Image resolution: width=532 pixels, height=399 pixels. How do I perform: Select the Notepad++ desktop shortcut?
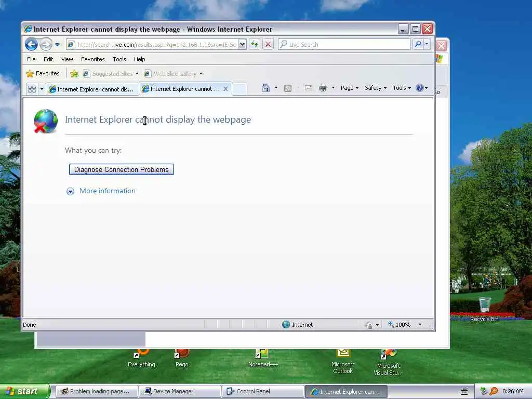[x=263, y=359]
